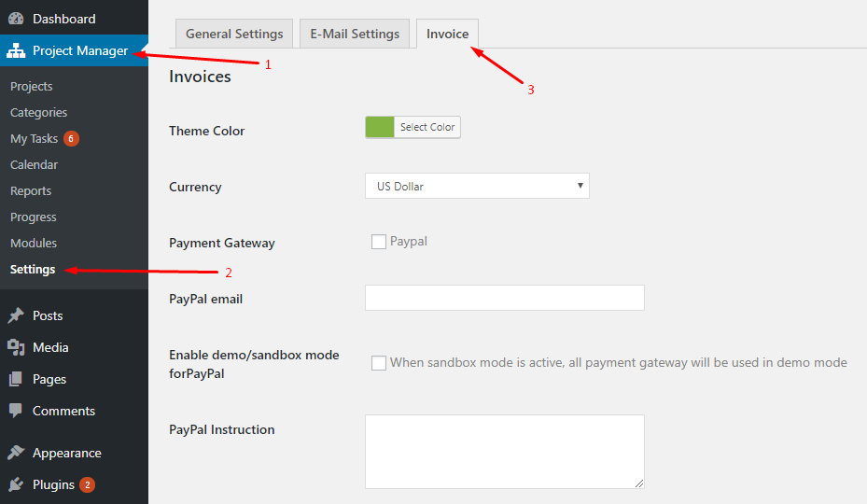867x504 pixels.
Task: Click the Appearance paintbrush icon
Action: click(x=16, y=453)
